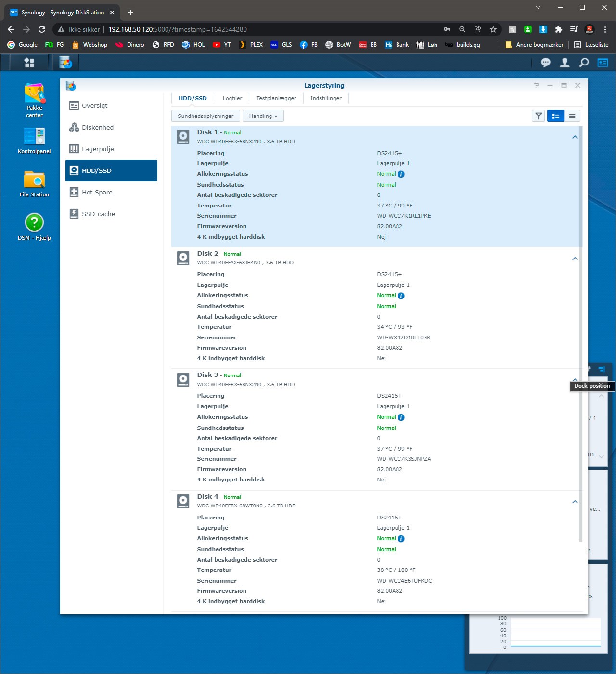Open the DSM - Hjælp icon

(34, 227)
